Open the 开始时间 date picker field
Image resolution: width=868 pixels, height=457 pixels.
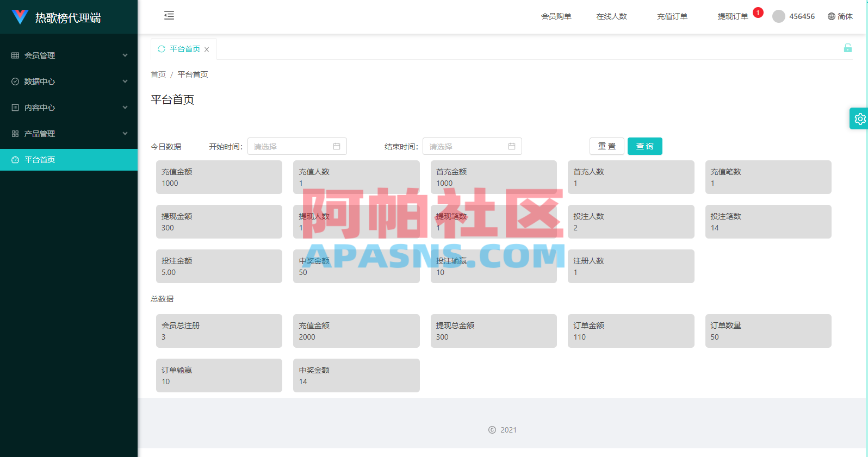click(x=297, y=146)
